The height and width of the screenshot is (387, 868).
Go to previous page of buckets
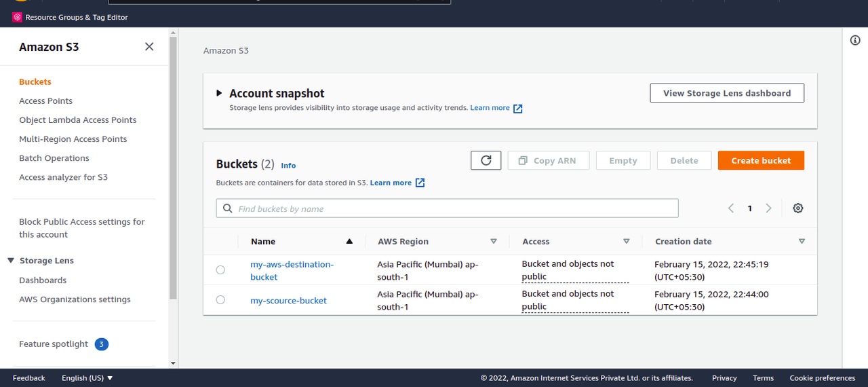(x=731, y=208)
